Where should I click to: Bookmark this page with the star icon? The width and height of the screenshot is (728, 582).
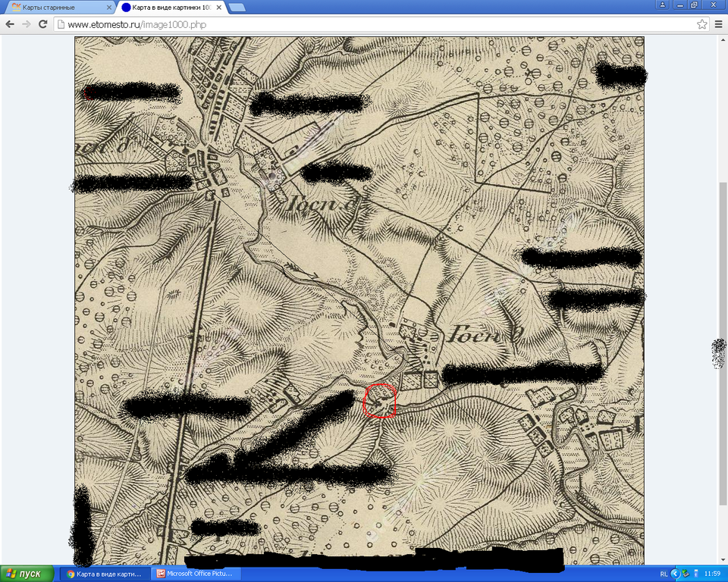click(x=702, y=24)
